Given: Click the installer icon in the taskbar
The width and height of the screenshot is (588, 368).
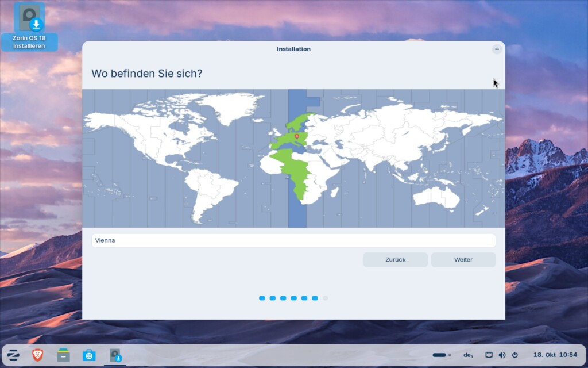Looking at the screenshot, I should point(115,355).
